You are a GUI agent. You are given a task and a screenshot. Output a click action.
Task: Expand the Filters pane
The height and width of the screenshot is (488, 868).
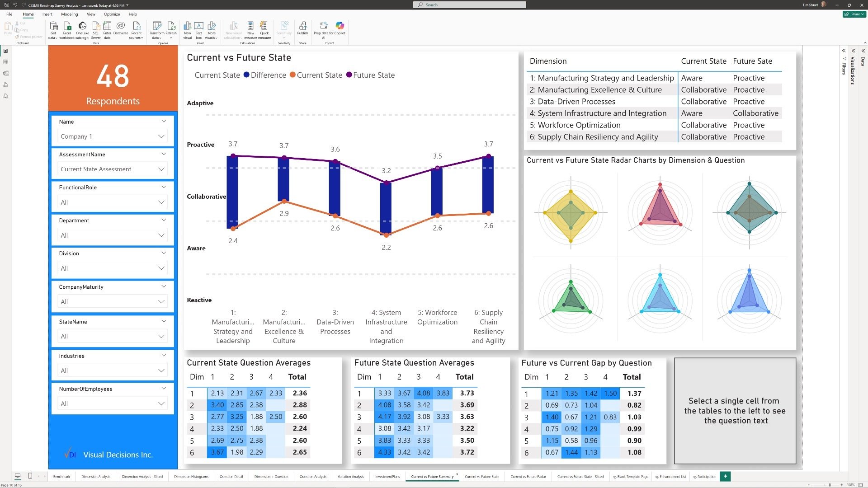pyautogui.click(x=844, y=51)
